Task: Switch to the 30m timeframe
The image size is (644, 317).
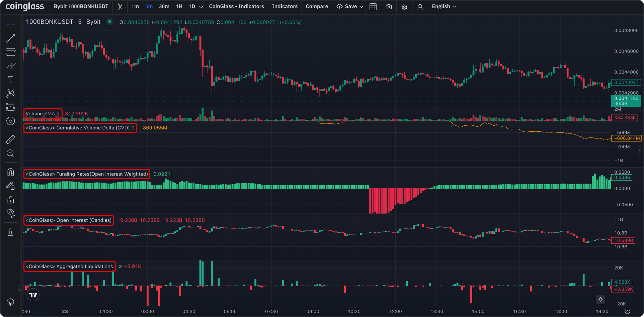Action: click(164, 6)
